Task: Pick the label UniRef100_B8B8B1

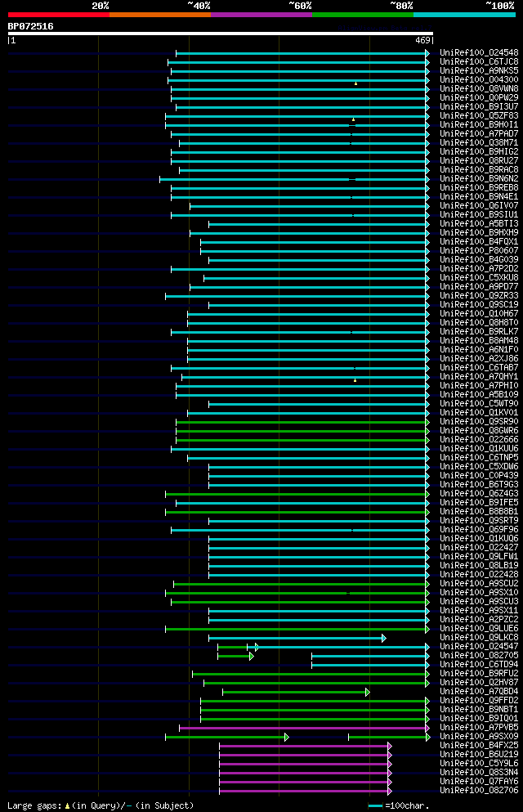Action: click(x=479, y=512)
